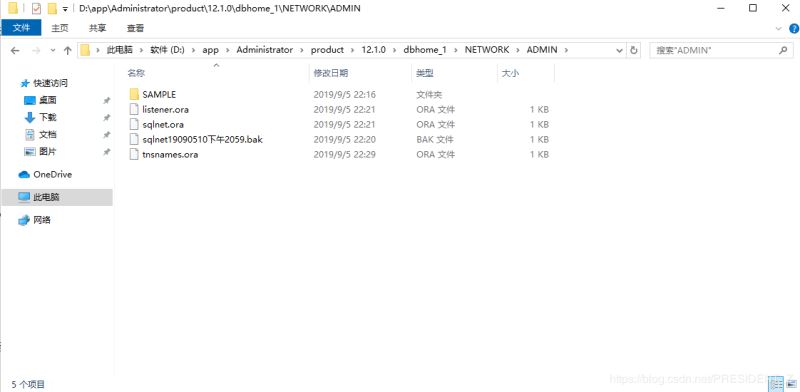Click the search magnifier icon
The image size is (800, 392).
tap(783, 51)
